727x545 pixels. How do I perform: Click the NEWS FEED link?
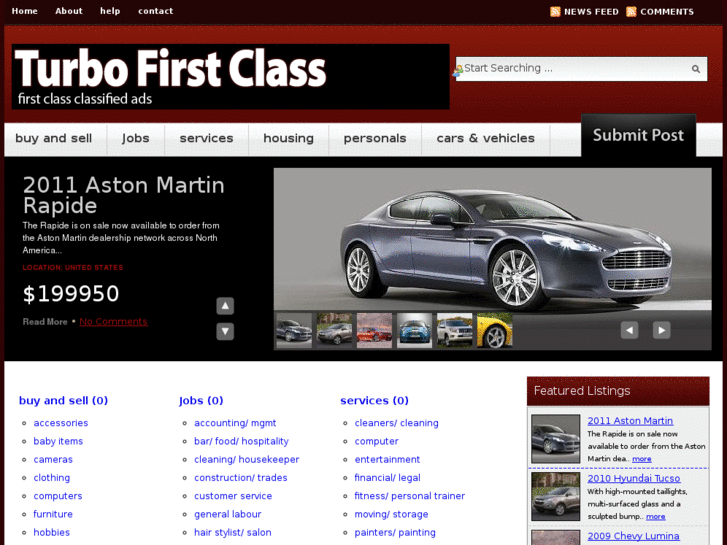[x=591, y=12]
